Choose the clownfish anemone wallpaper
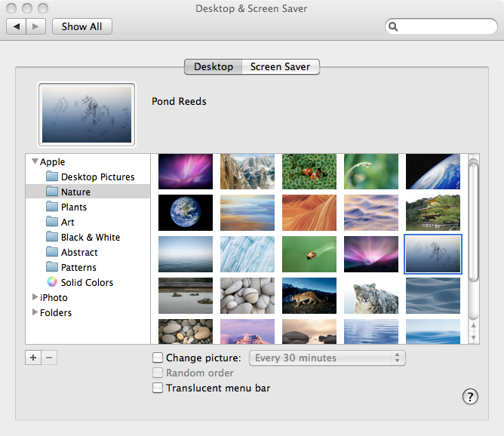This screenshot has width=504, height=436. tap(309, 171)
